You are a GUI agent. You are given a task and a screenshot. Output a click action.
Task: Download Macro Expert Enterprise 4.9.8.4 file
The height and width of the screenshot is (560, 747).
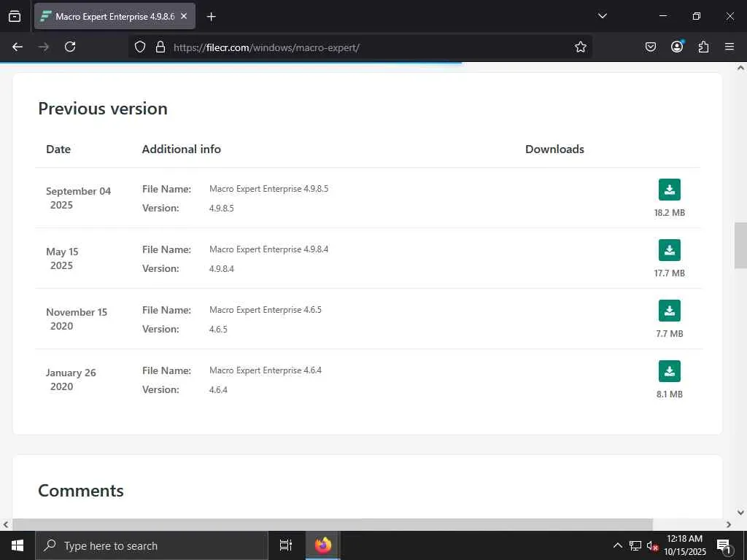[x=670, y=250]
